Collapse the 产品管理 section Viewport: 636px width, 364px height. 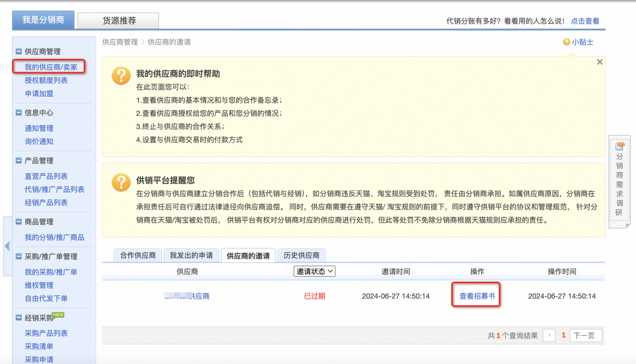tap(19, 161)
